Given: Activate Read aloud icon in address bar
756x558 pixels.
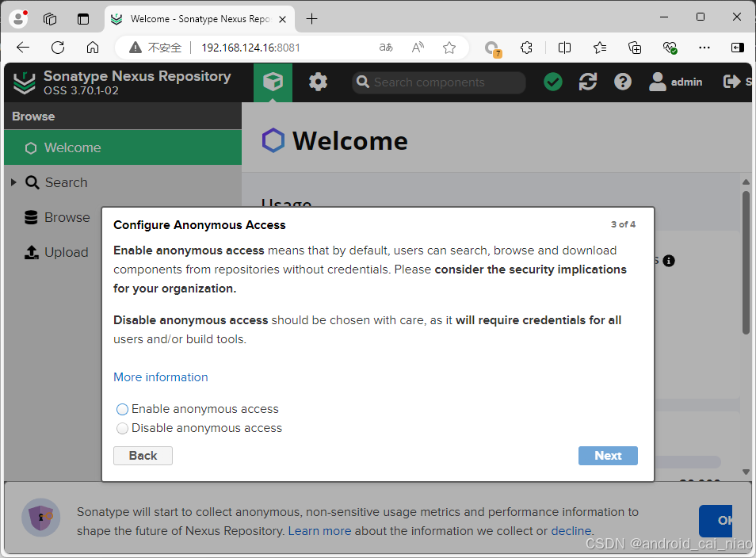Looking at the screenshot, I should (418, 48).
